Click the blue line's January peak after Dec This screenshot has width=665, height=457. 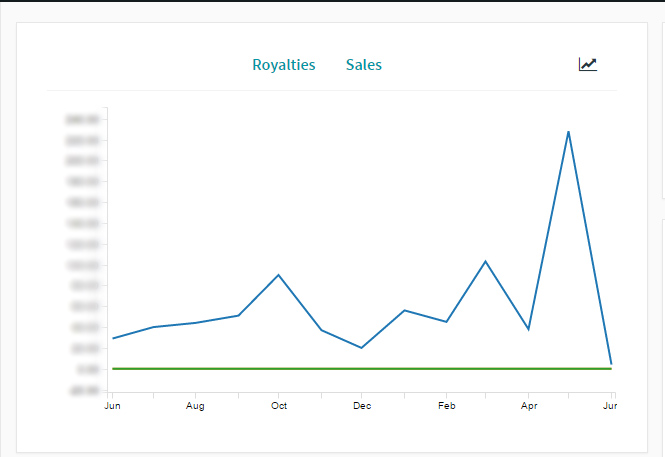click(x=403, y=310)
